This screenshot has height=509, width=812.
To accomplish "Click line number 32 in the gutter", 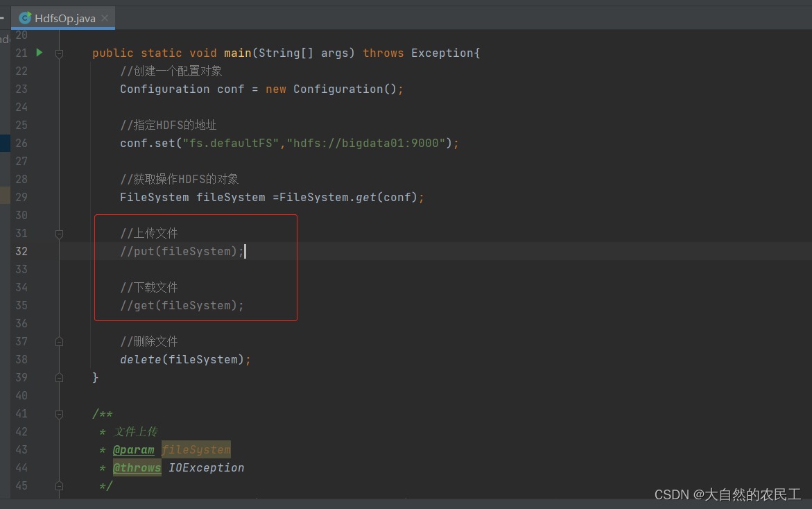I will 21,251.
